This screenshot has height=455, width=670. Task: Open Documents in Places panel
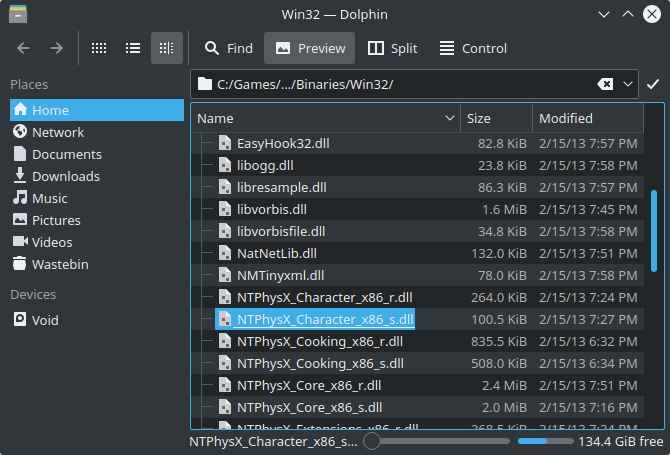97,154
